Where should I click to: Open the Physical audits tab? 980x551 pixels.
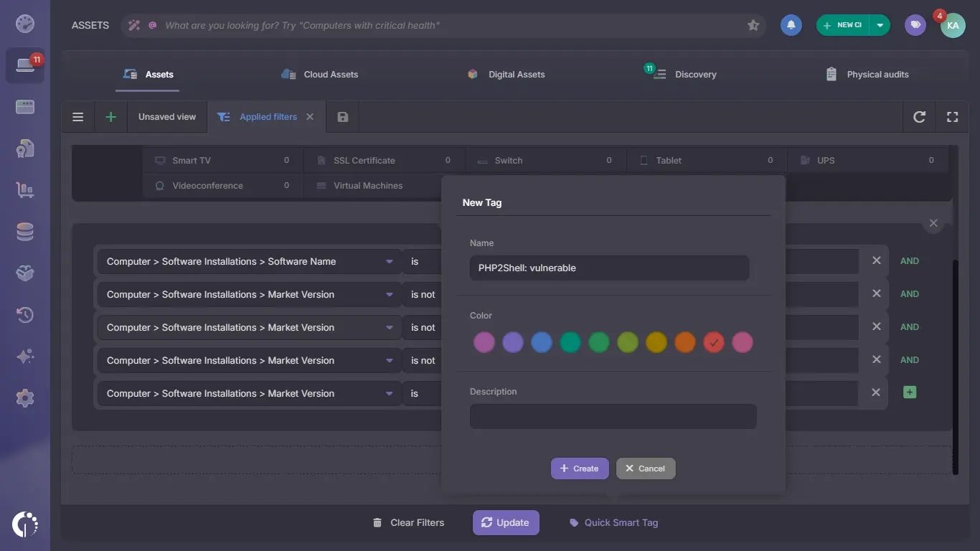(867, 75)
